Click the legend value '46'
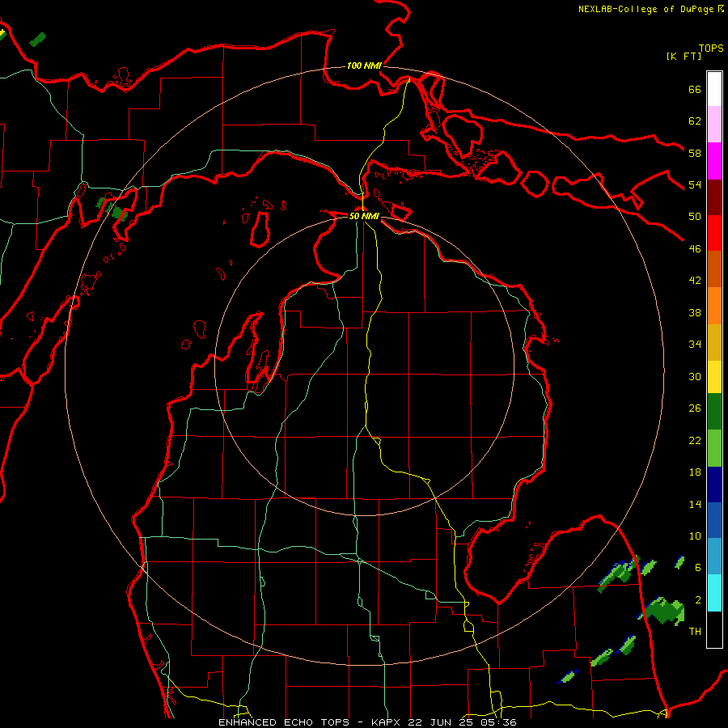Viewport: 728px width, 728px height. tap(695, 249)
